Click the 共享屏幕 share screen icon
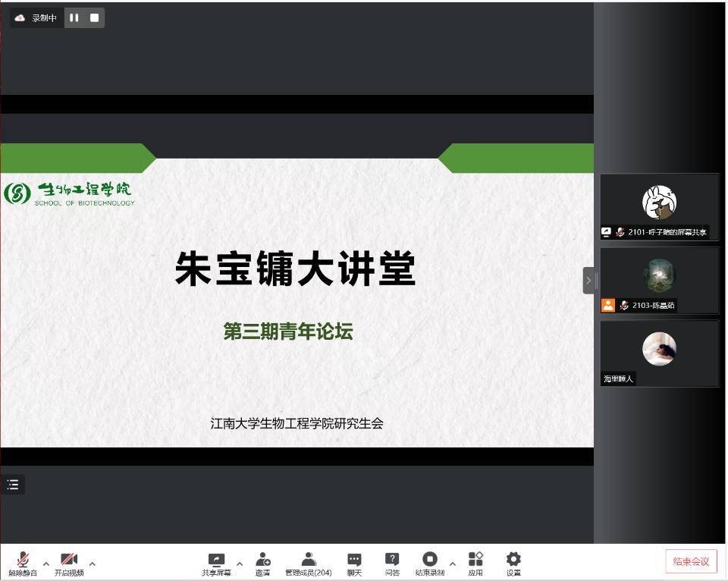Viewport: 728px width, 581px height. pyautogui.click(x=216, y=561)
